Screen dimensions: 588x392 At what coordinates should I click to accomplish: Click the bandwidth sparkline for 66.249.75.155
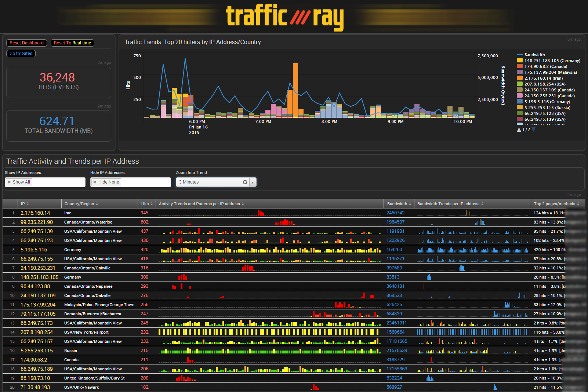click(473, 259)
